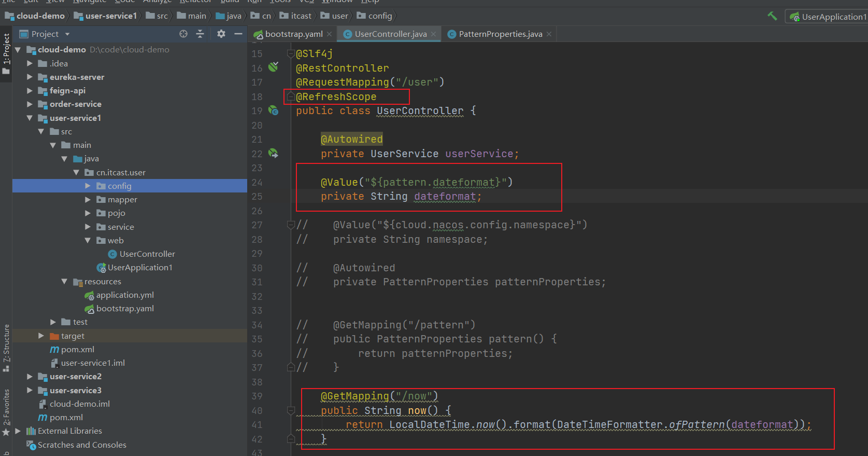The height and width of the screenshot is (456, 868).
Task: Expand the order-service module
Action: click(x=30, y=104)
